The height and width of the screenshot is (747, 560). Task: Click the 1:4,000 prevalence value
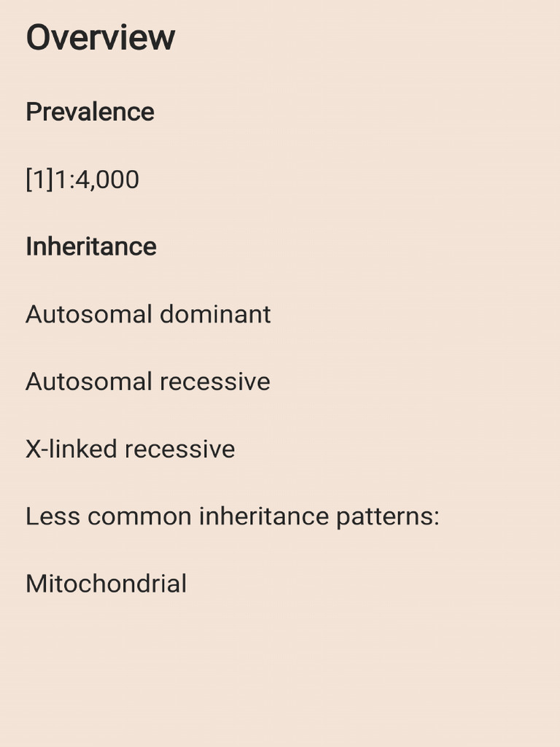[97, 179]
